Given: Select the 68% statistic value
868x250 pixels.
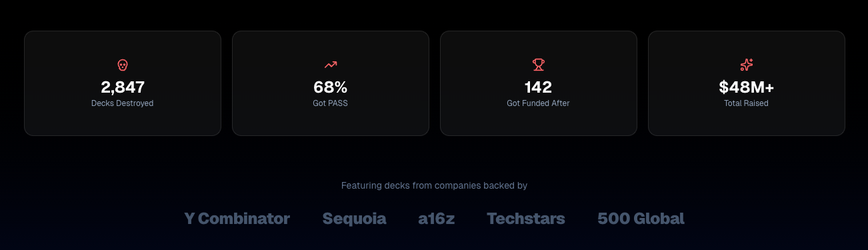Looking at the screenshot, I should point(331,87).
